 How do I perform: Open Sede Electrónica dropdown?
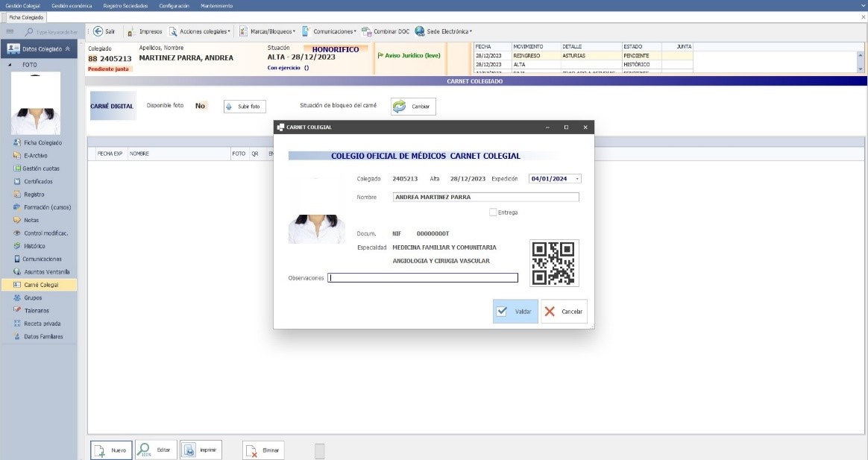pos(444,31)
